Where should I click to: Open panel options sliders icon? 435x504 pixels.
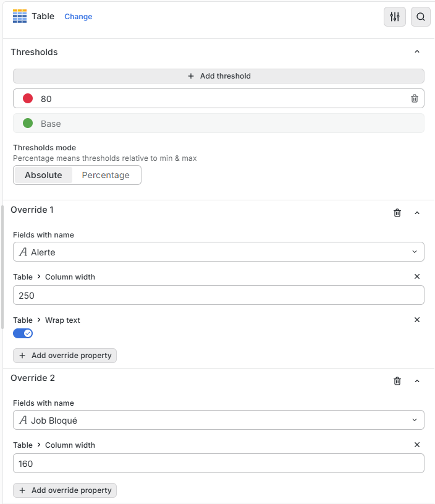(x=395, y=17)
